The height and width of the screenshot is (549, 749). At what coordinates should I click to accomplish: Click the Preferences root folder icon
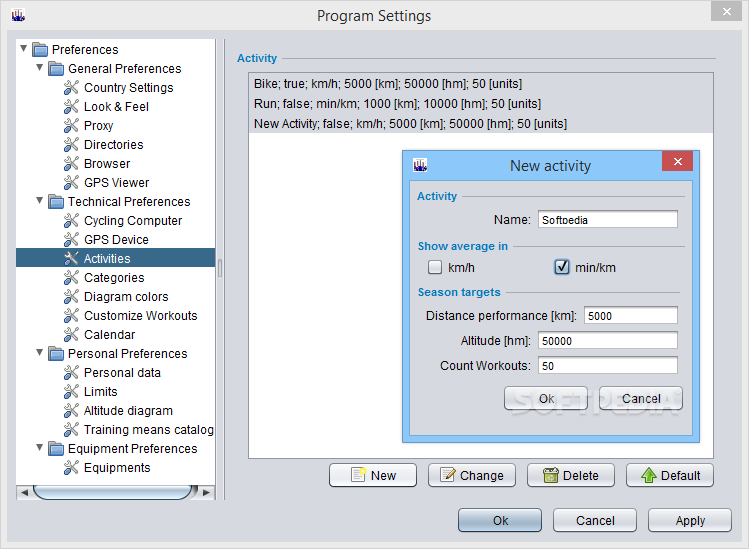pyautogui.click(x=40, y=50)
